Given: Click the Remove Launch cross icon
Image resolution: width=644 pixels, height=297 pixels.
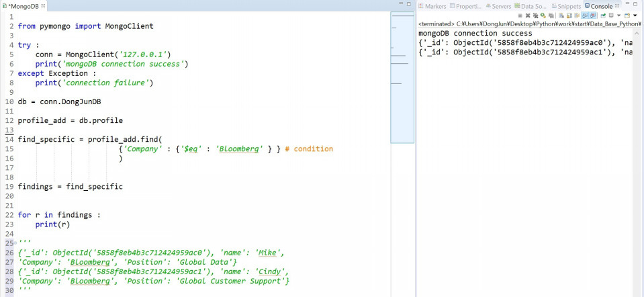Looking at the screenshot, I should pos(528,15).
